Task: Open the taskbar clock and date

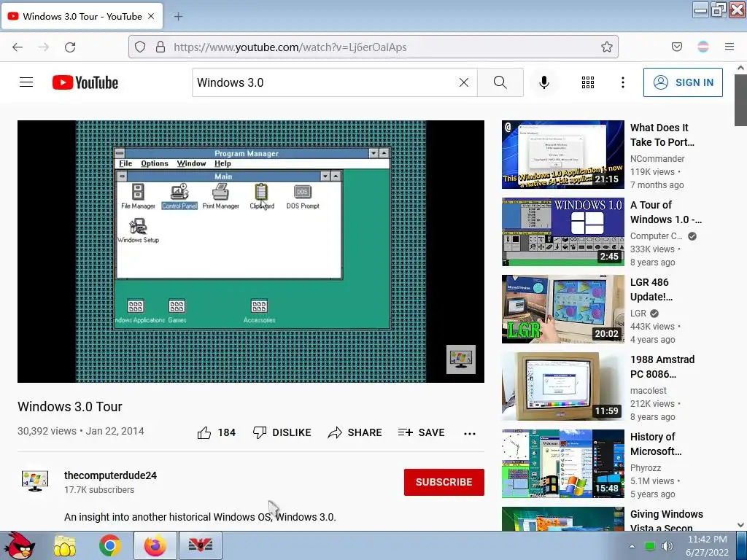Action: click(x=708, y=545)
